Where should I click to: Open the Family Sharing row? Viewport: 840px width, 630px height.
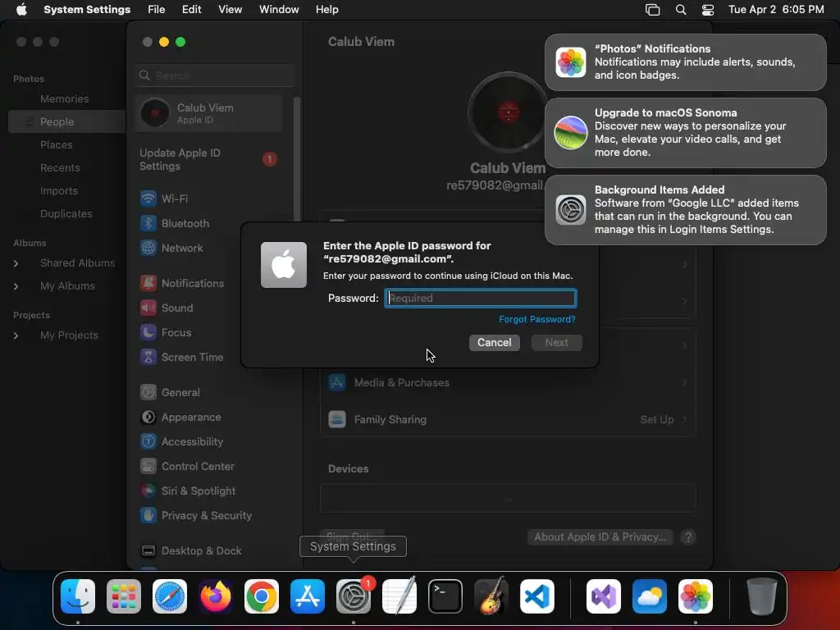tap(508, 419)
